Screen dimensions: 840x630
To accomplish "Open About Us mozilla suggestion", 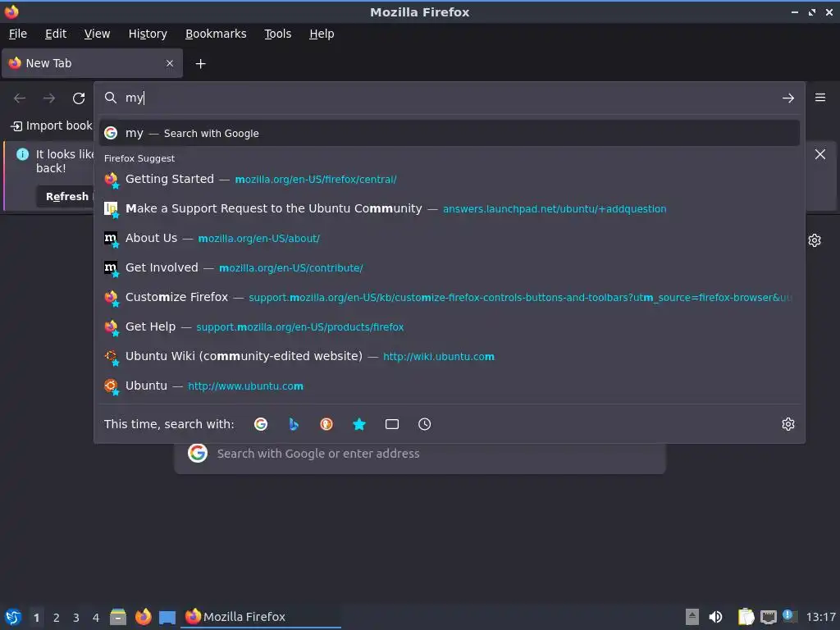I will (449, 238).
